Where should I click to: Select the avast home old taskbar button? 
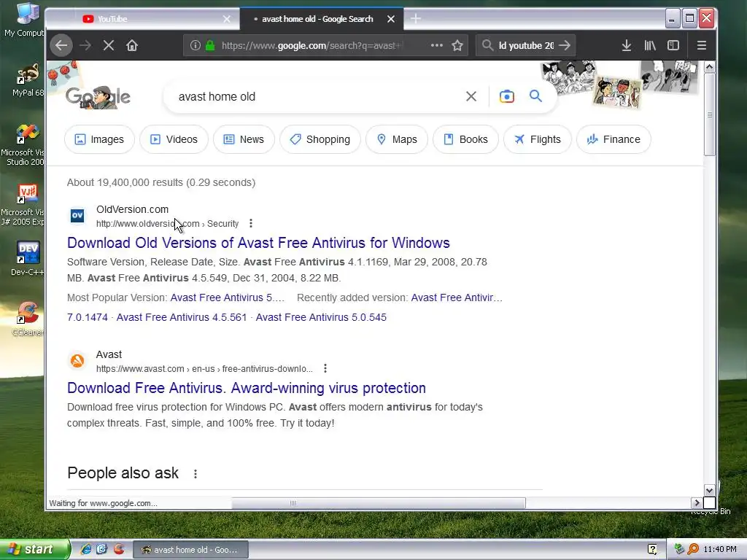(x=190, y=550)
